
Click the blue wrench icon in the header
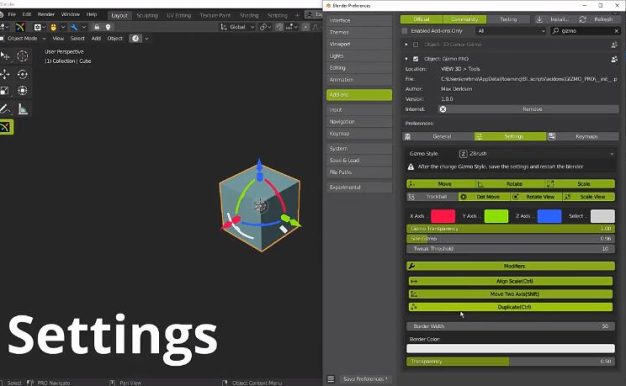74,27
